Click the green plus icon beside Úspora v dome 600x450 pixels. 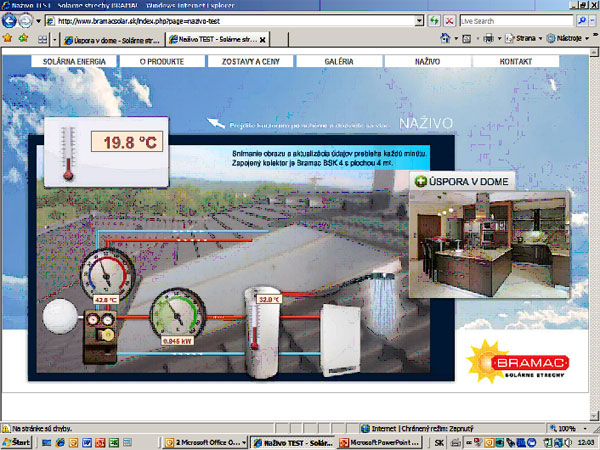(419, 181)
